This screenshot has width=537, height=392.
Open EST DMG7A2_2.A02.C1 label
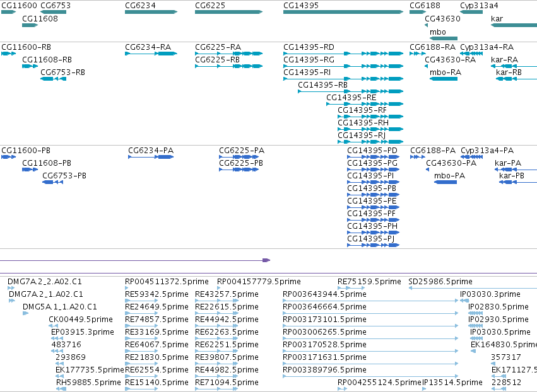[x=45, y=282]
